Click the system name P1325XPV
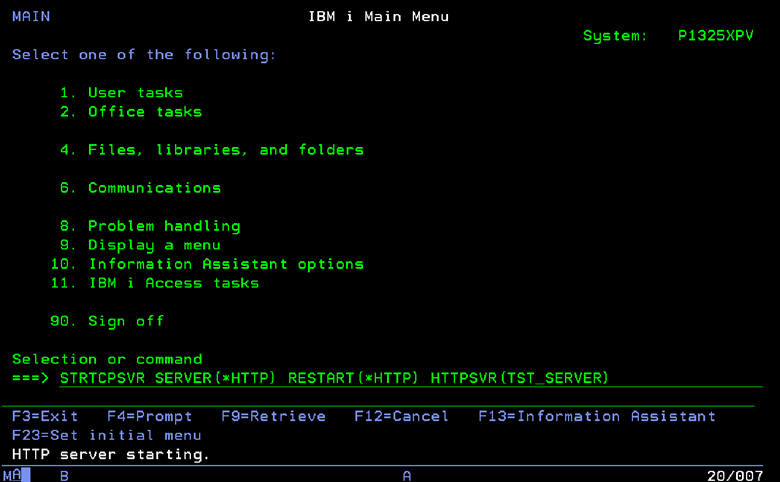The height and width of the screenshot is (482, 780). (716, 36)
